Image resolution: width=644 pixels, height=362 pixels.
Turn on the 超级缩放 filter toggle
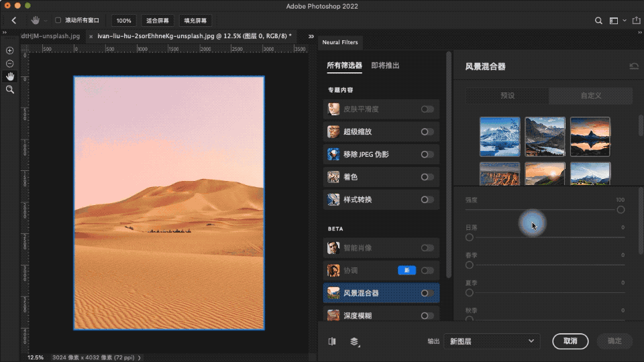click(427, 132)
